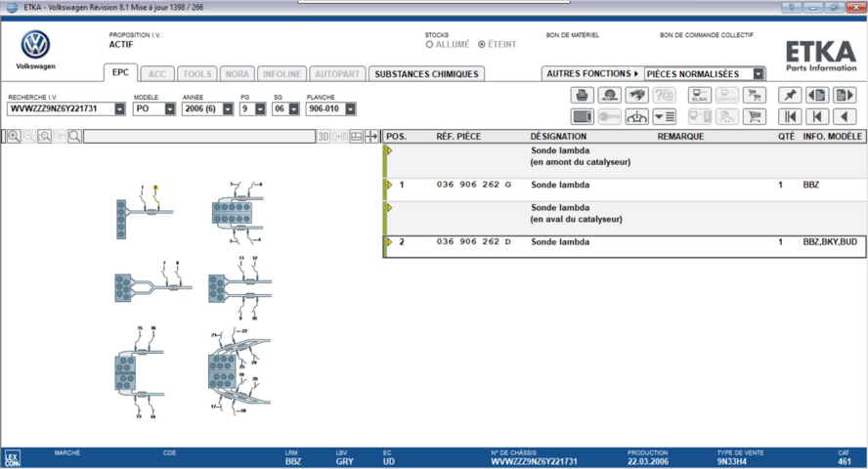Zoom in on the illustration
This screenshot has width=868, height=469.
(x=14, y=136)
